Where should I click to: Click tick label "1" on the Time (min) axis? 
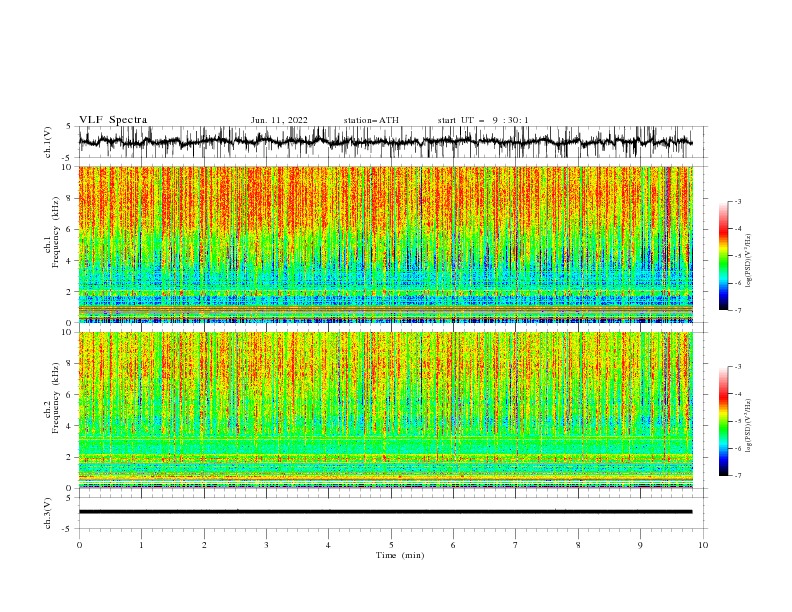point(141,545)
